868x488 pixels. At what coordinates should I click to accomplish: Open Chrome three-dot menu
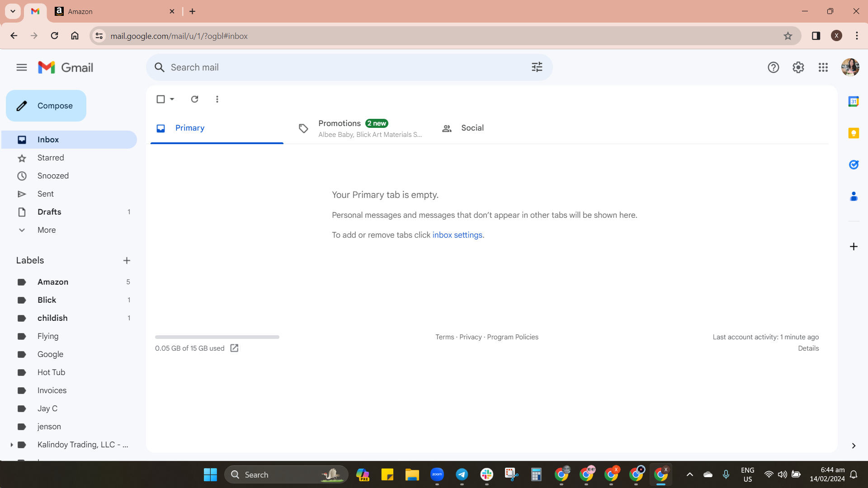857,36
